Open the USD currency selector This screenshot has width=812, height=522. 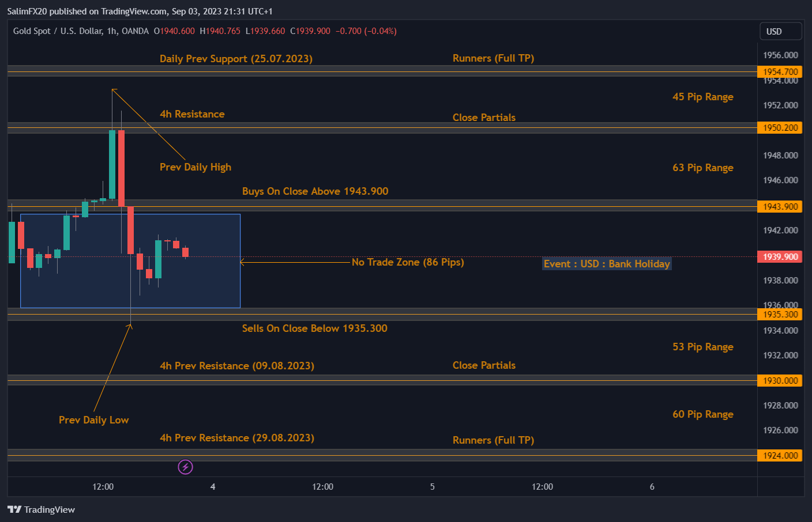[x=781, y=31]
